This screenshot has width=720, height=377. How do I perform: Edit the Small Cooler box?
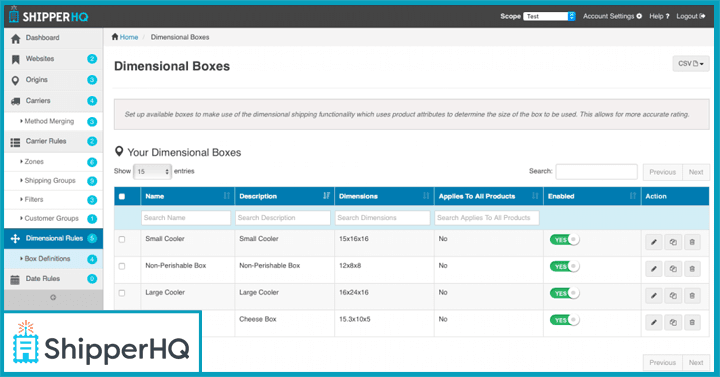[654, 242]
